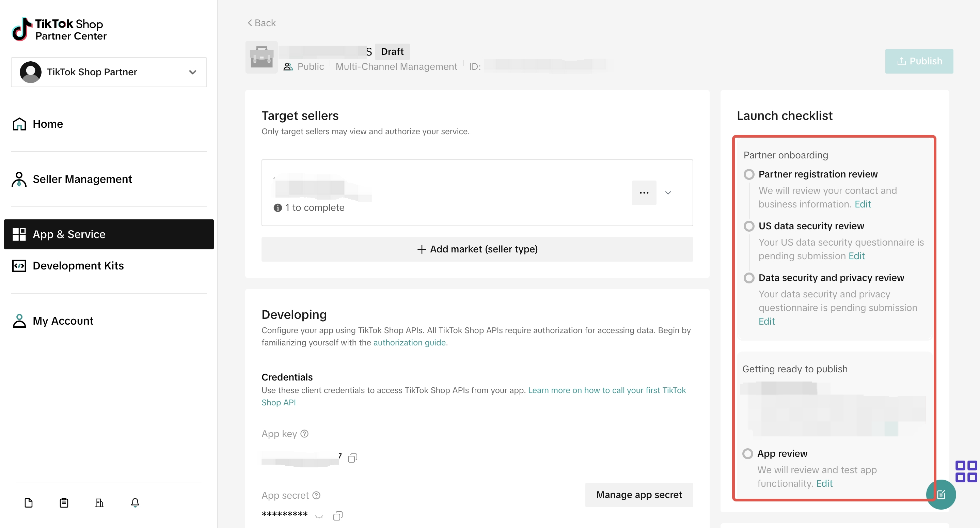Click the Credentials heading
The width and height of the screenshot is (980, 528).
pyautogui.click(x=287, y=377)
